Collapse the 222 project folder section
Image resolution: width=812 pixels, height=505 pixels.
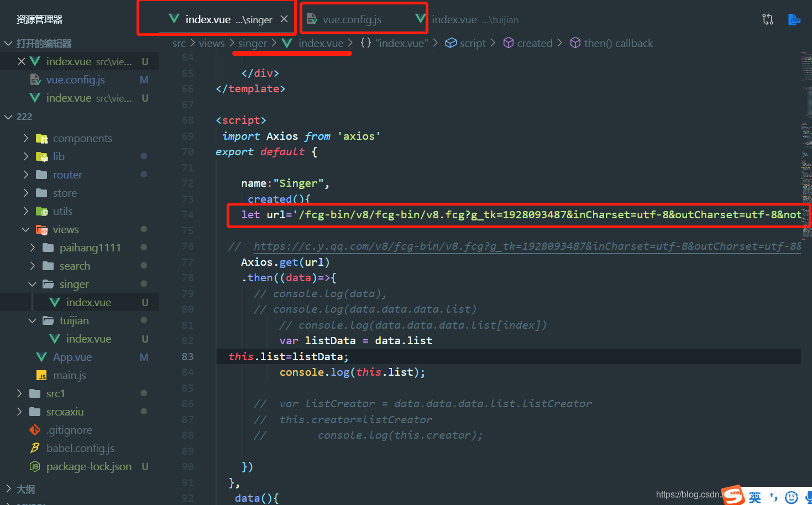pyautogui.click(x=8, y=117)
